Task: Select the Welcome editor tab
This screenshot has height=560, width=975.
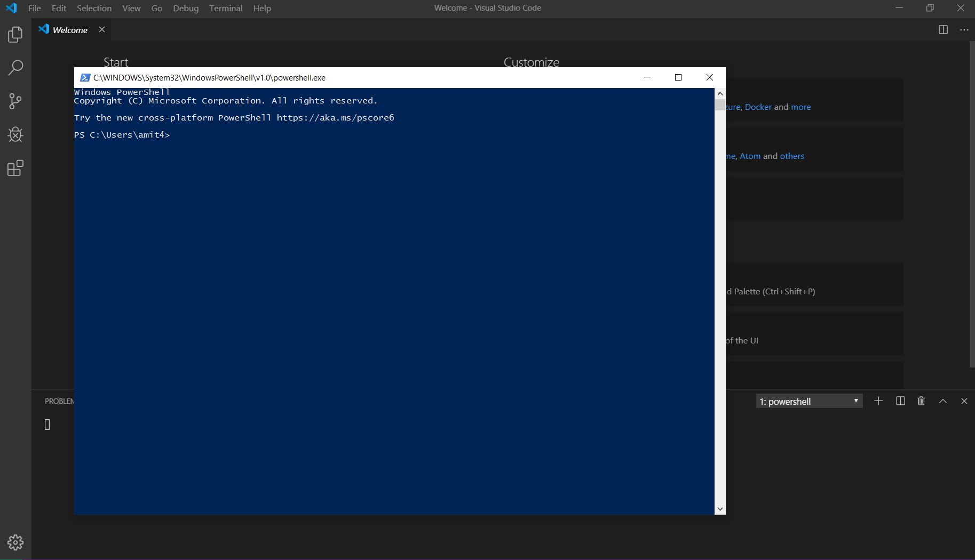Action: (x=70, y=30)
